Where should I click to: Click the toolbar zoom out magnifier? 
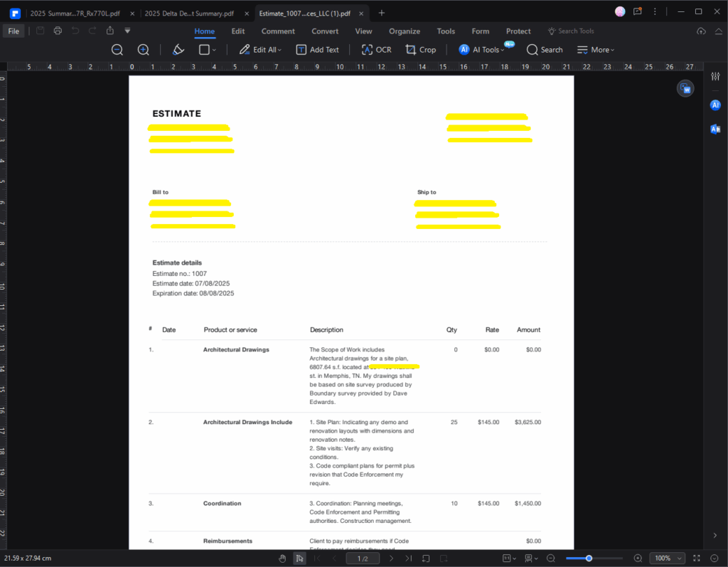click(117, 50)
